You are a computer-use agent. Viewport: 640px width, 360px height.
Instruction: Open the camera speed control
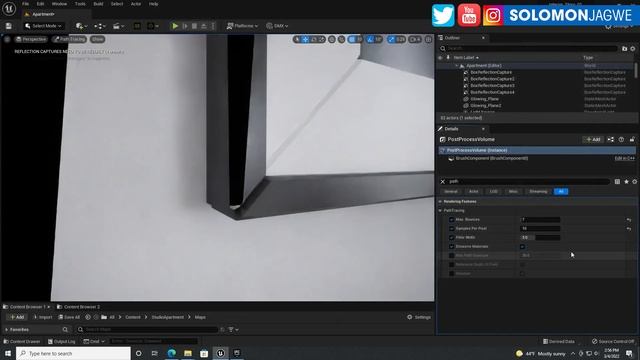click(x=415, y=39)
